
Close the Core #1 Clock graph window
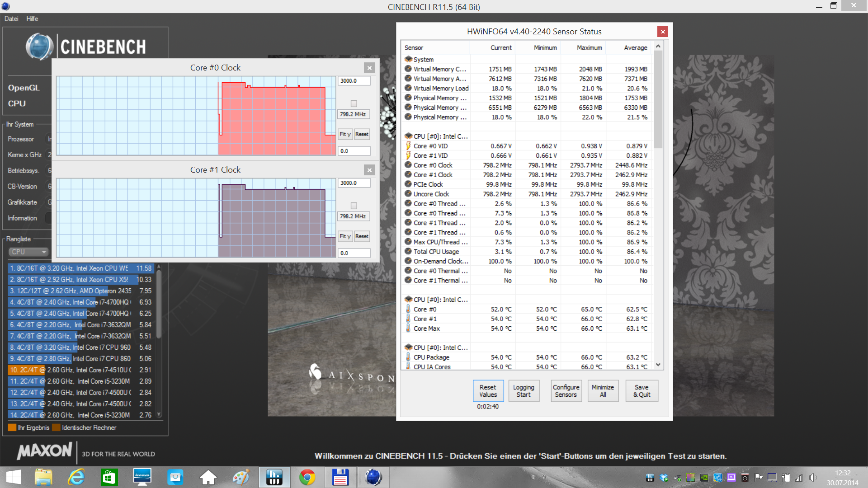pos(369,170)
